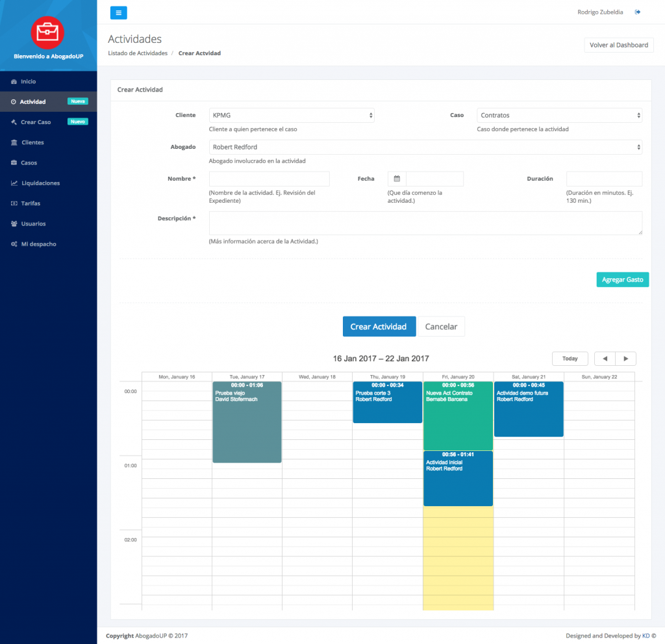
Task: Follow the Listado de Actividades breadcrumb link
Action: pyautogui.click(x=138, y=53)
